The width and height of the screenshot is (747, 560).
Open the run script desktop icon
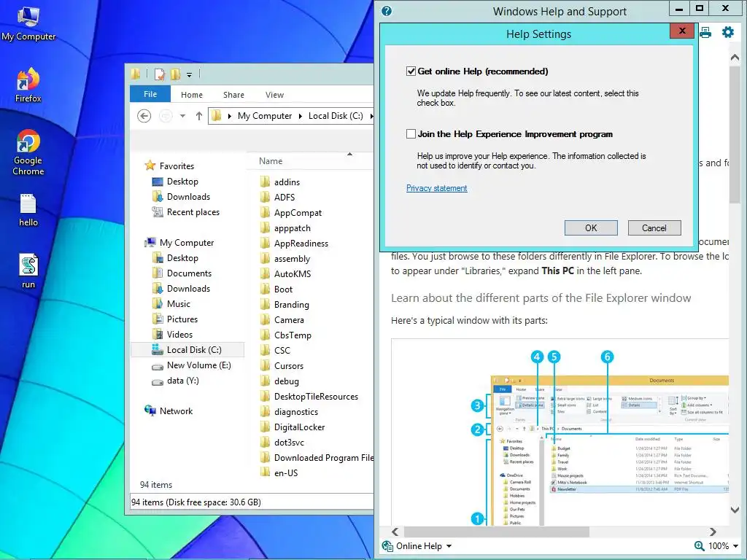coord(28,271)
